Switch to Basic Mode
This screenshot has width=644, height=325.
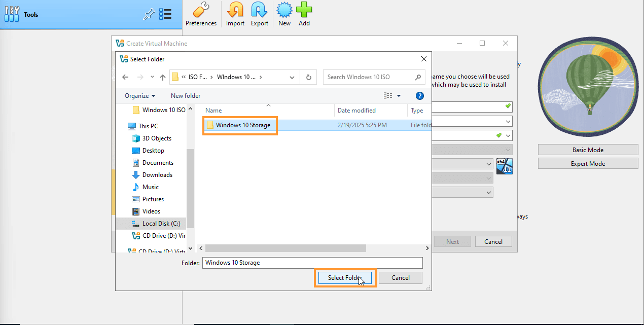(x=588, y=150)
